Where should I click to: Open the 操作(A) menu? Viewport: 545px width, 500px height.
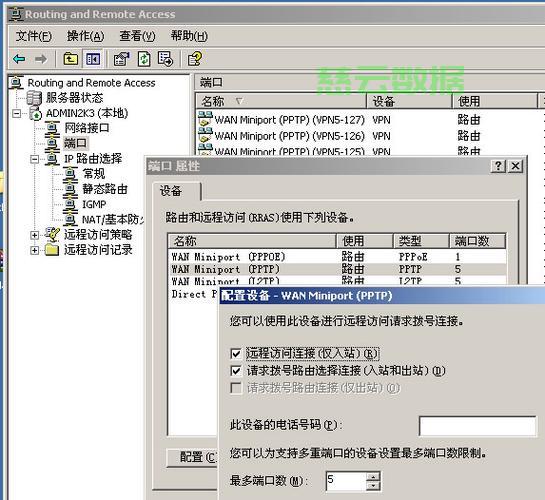click(x=86, y=36)
